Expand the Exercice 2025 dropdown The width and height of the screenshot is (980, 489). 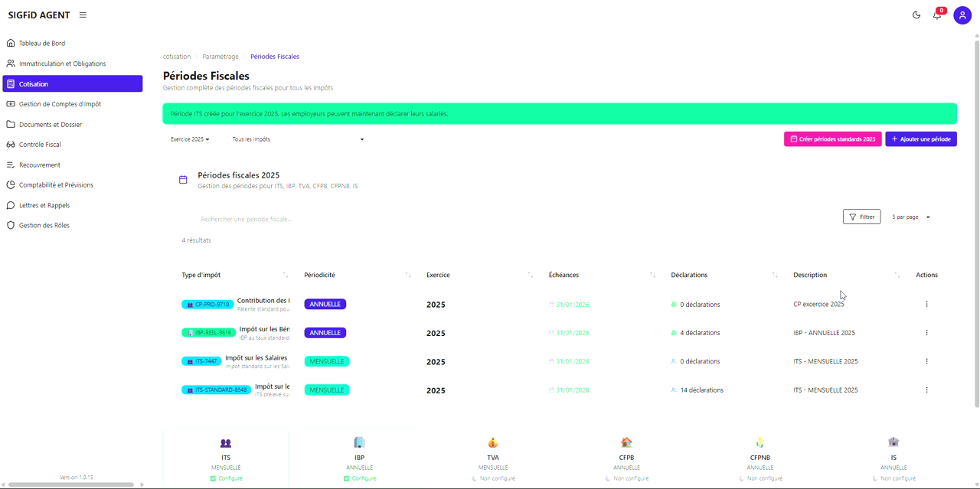click(190, 139)
